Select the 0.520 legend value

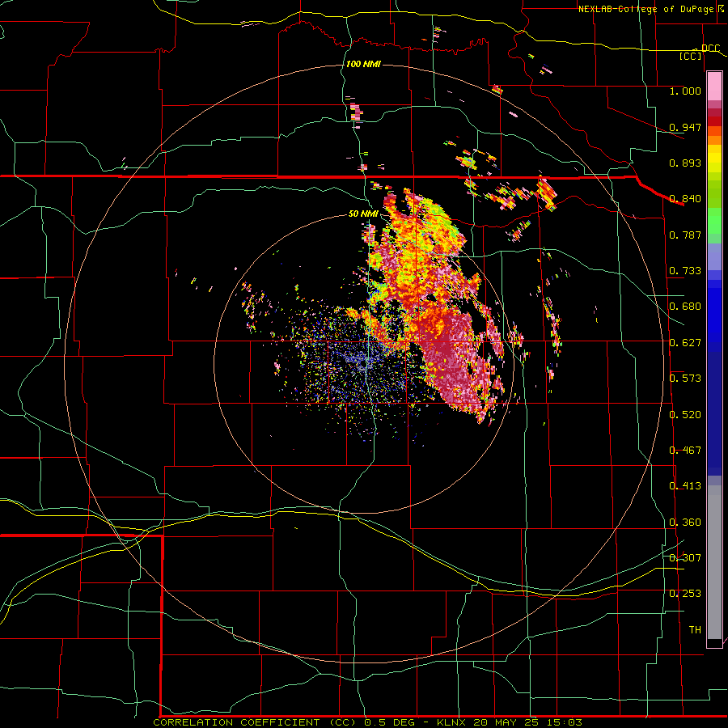click(x=685, y=415)
